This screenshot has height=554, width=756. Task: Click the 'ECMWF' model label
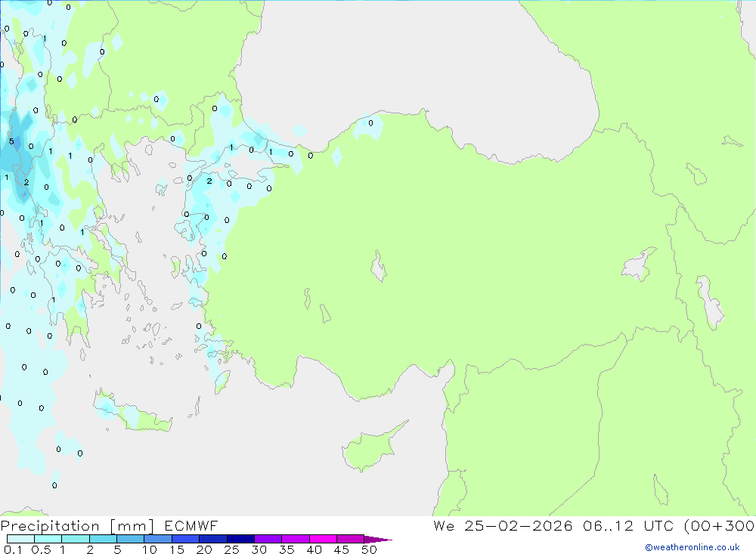[x=191, y=525]
